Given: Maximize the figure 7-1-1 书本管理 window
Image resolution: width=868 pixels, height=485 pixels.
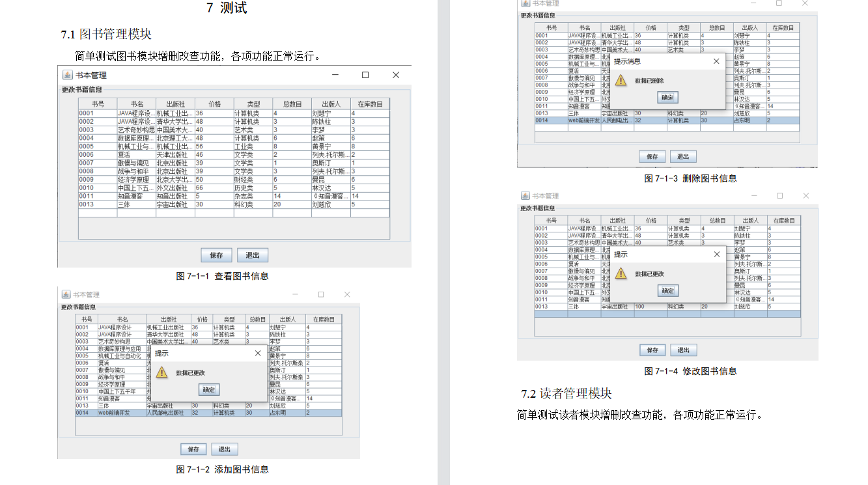Looking at the screenshot, I should click(x=365, y=75).
